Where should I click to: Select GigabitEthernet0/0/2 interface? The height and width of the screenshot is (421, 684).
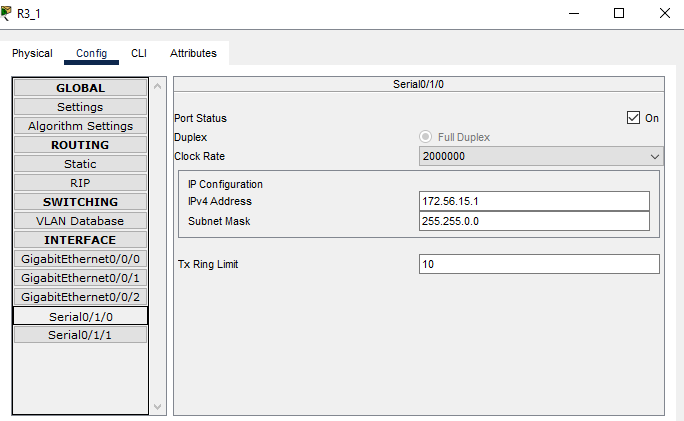click(x=80, y=297)
